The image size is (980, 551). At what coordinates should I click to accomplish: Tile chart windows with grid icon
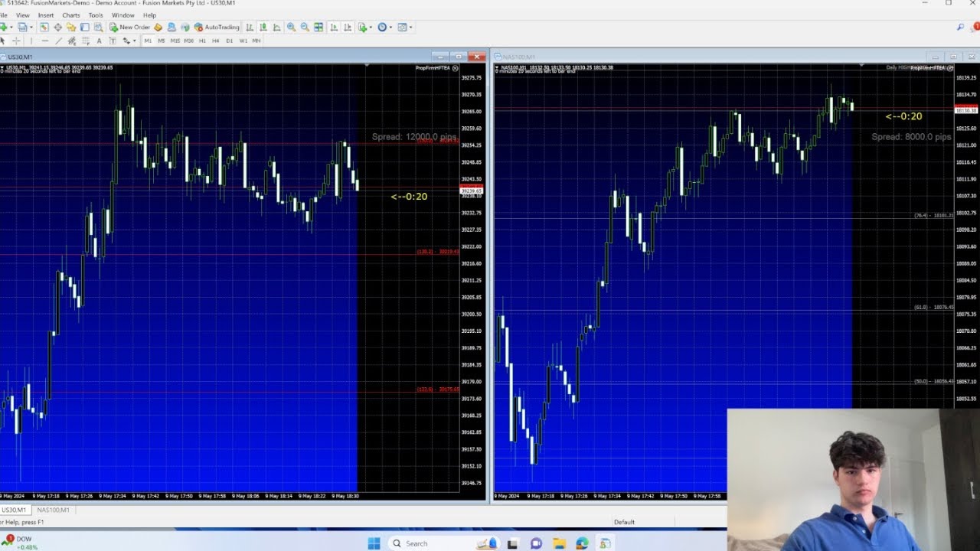coord(318,27)
